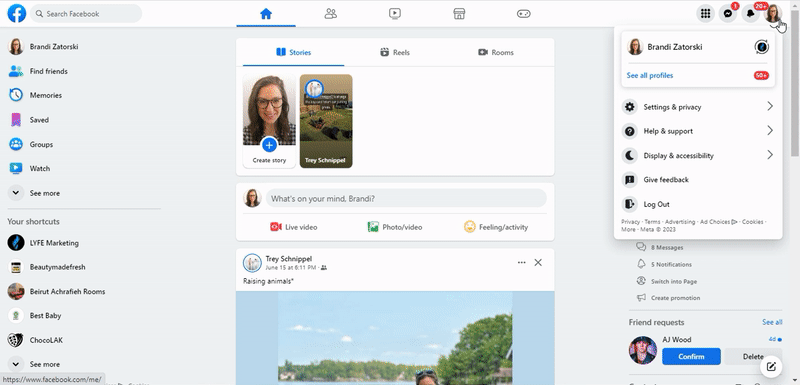Open See all profiles link
This screenshot has height=385, width=800.
pos(649,75)
